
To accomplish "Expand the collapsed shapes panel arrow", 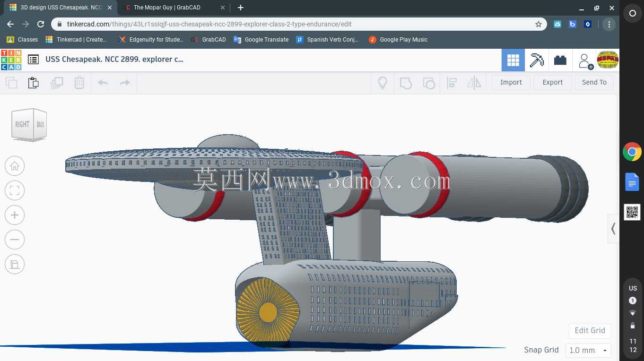I will click(613, 229).
